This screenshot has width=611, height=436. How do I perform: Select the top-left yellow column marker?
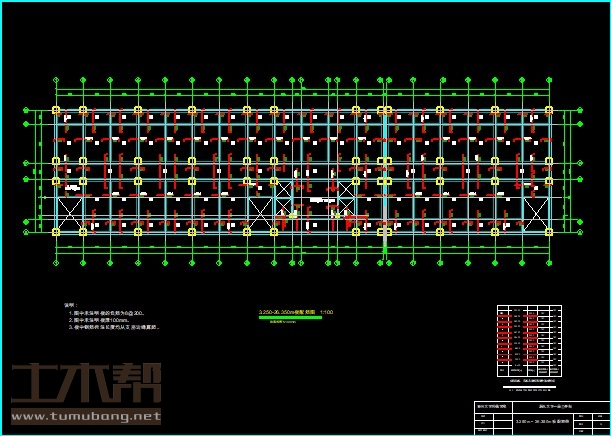coord(56,109)
